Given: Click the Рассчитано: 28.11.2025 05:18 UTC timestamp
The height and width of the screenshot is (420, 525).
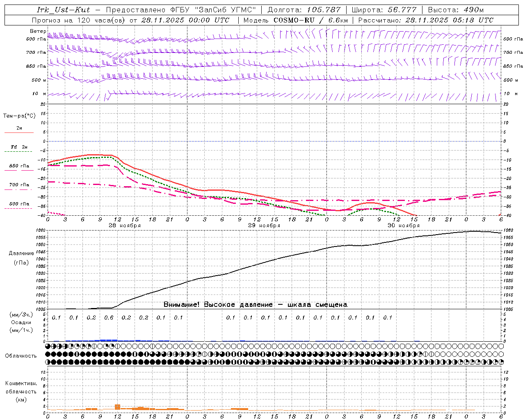Looking at the screenshot, I should [426, 20].
